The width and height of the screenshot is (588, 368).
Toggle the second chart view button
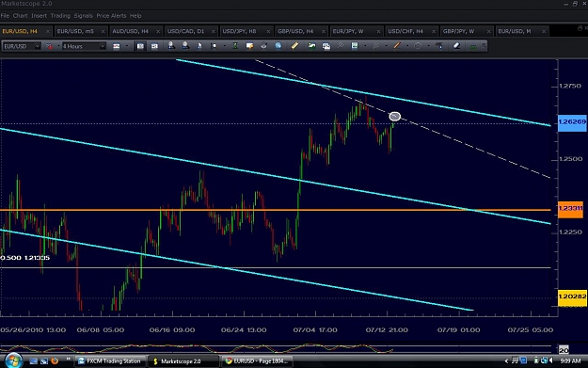pyautogui.click(x=154, y=46)
